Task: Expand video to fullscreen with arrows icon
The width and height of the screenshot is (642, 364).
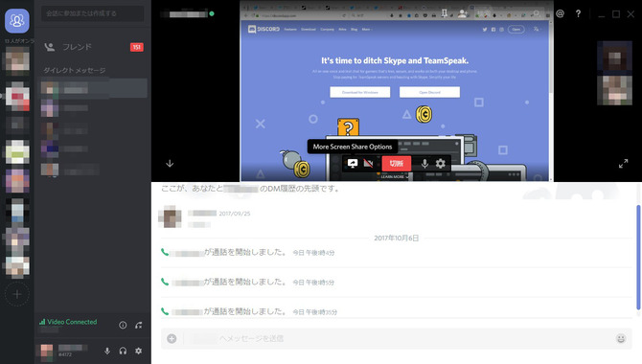Action: [x=623, y=164]
